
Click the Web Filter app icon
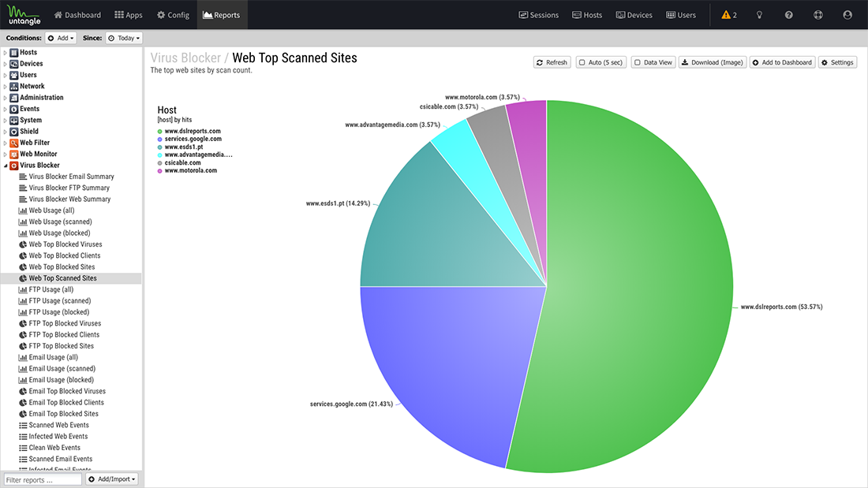tap(14, 143)
